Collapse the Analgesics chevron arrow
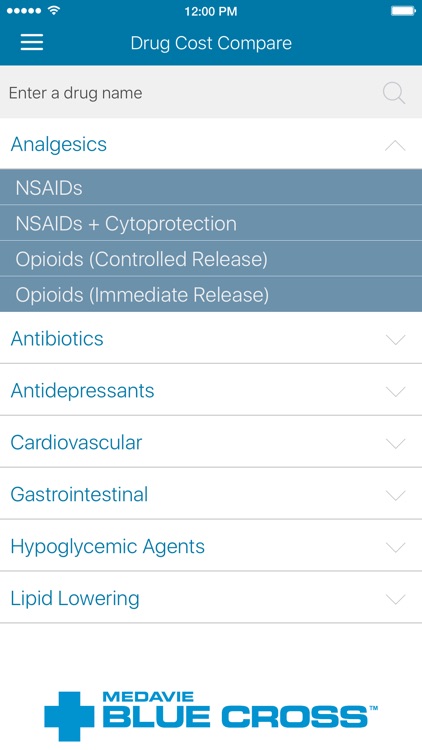This screenshot has height=750, width=422. (x=395, y=145)
